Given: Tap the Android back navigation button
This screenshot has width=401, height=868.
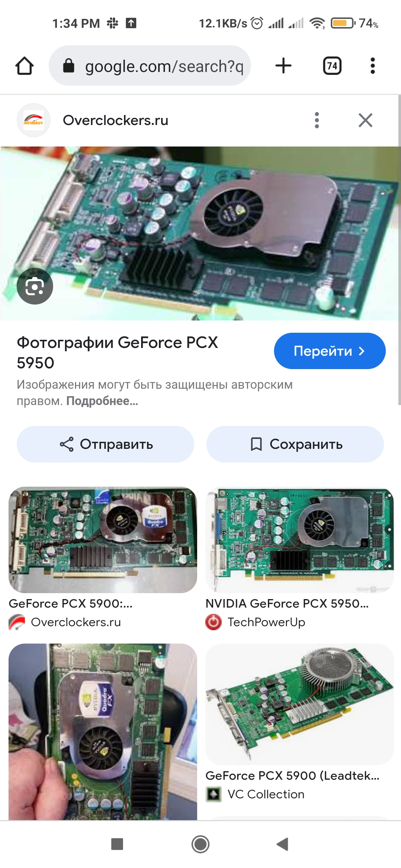Looking at the screenshot, I should tap(283, 844).
